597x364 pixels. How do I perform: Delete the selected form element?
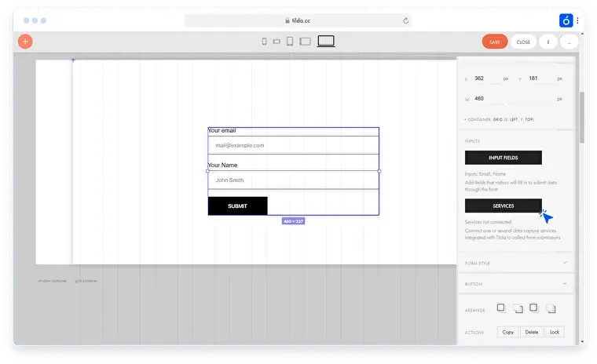[532, 332]
